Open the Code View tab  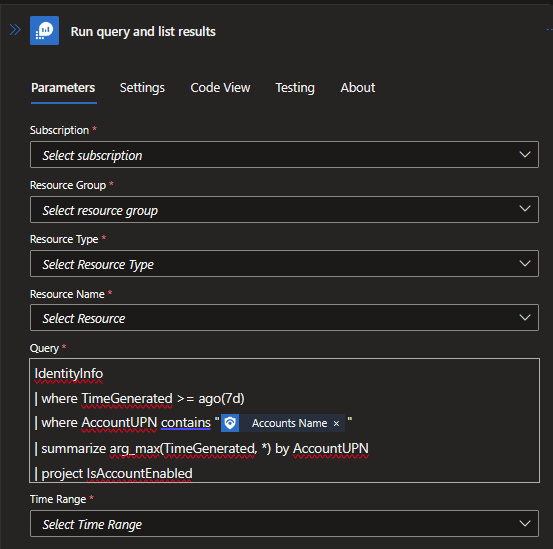(220, 88)
